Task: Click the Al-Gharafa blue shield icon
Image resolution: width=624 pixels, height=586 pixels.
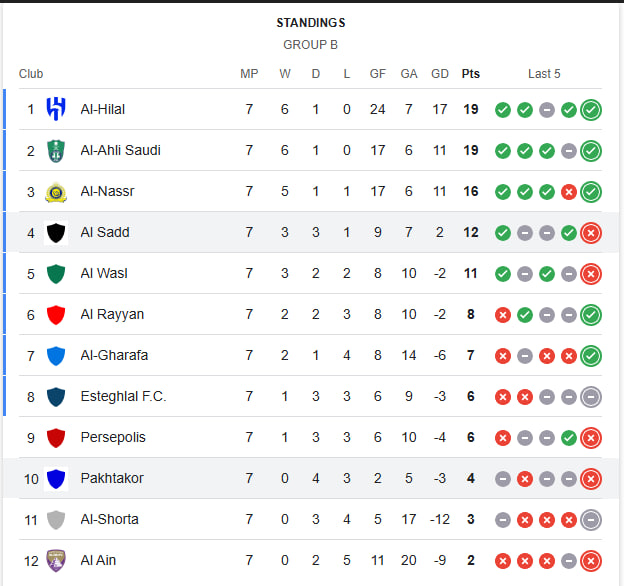Action: [56, 355]
